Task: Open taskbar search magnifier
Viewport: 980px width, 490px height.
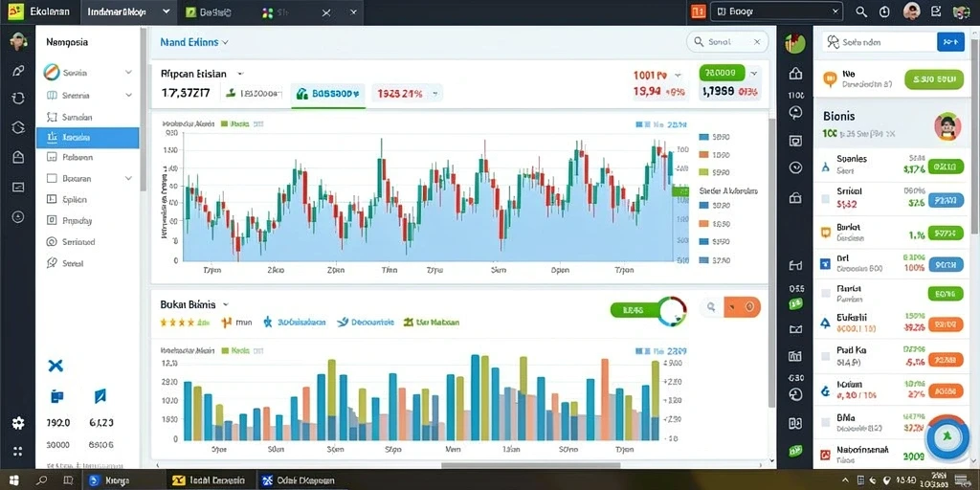Action: tap(42, 480)
